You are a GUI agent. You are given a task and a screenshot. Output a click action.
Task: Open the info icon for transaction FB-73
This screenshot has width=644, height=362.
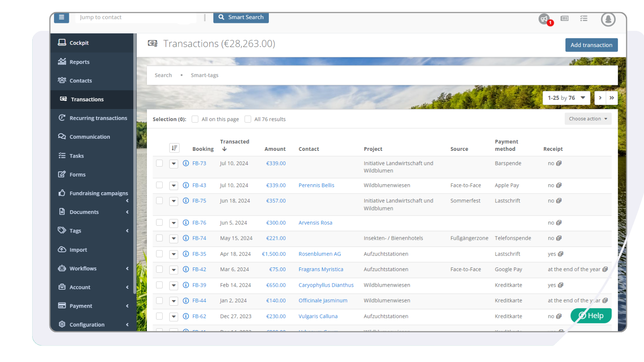(186, 163)
